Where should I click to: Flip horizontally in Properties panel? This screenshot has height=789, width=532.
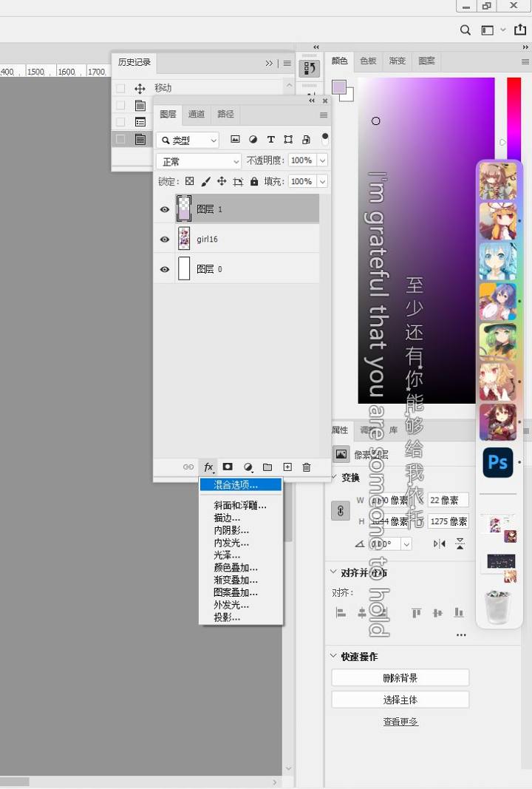click(439, 544)
